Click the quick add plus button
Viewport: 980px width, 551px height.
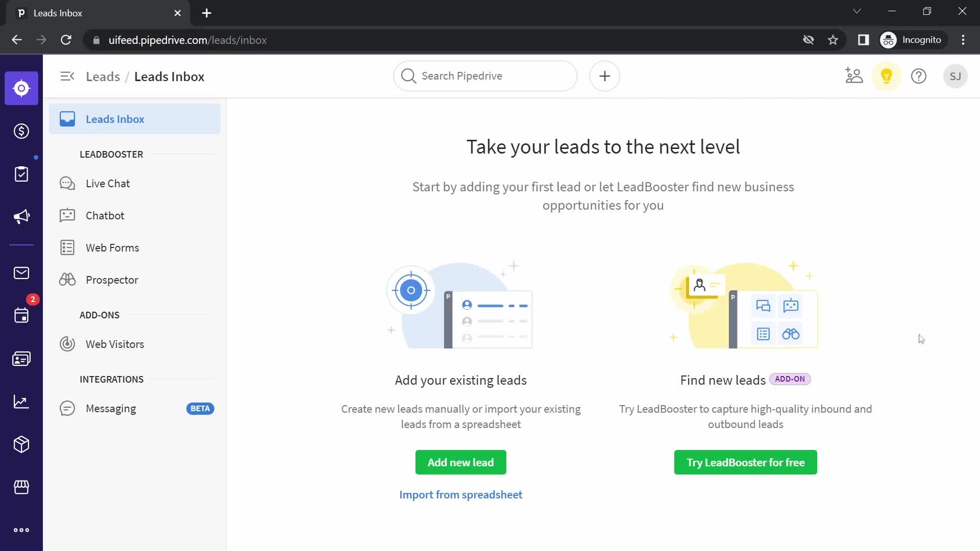coord(605,76)
